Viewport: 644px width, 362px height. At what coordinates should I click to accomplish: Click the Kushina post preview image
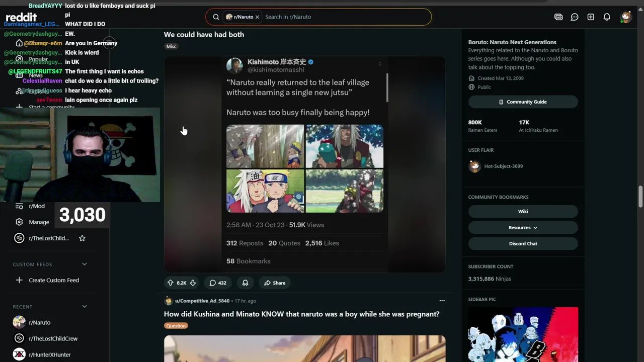pos(305,349)
